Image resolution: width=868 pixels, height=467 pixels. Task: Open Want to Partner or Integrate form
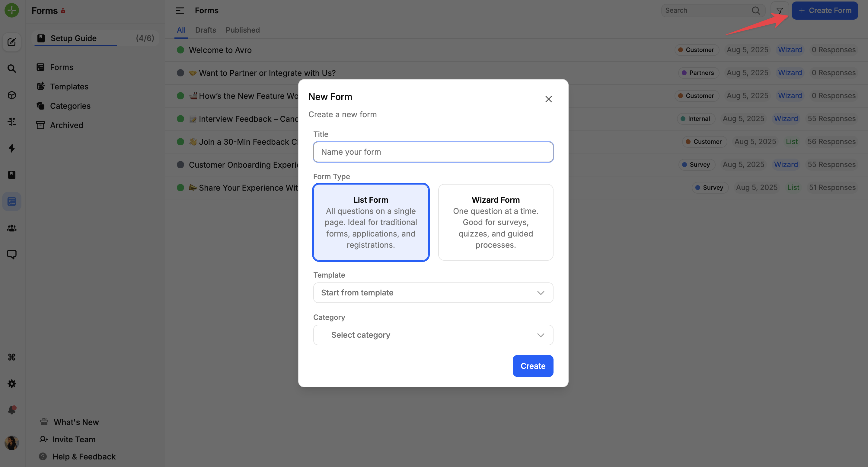[516, 73]
